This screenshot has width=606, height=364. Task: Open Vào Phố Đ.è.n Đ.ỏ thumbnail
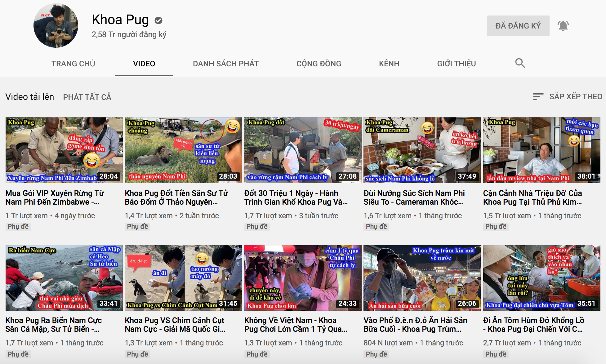422,278
